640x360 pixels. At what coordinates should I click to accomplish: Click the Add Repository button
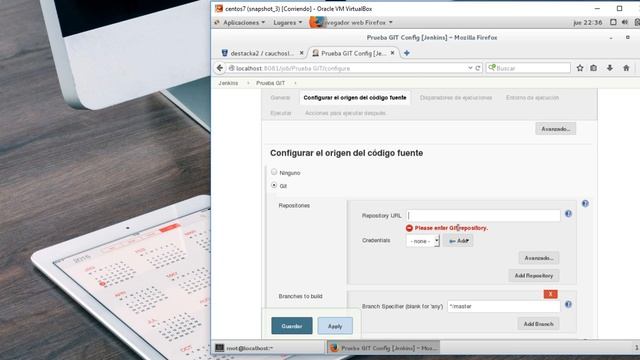(x=534, y=276)
